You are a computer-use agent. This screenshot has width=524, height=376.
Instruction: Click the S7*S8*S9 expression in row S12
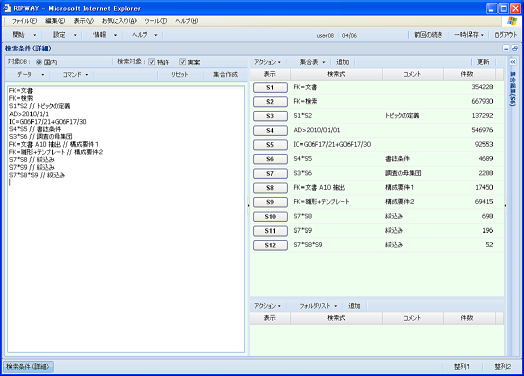[x=308, y=245]
